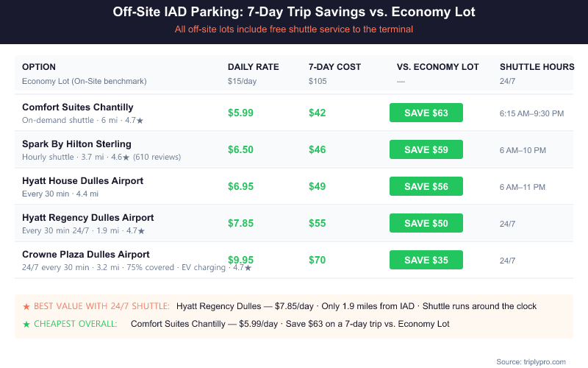Select Comfort Suites Chantilly listing name
The width and height of the screenshot is (588, 368).
[x=78, y=107]
